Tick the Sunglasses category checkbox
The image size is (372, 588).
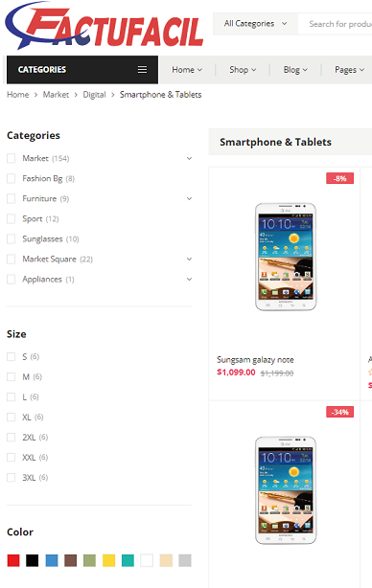[x=12, y=238]
